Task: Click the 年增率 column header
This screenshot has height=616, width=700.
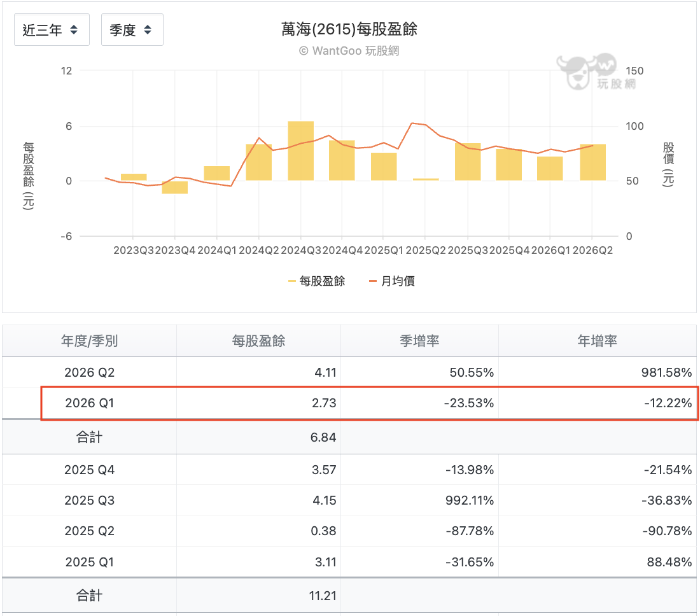Action: click(598, 341)
